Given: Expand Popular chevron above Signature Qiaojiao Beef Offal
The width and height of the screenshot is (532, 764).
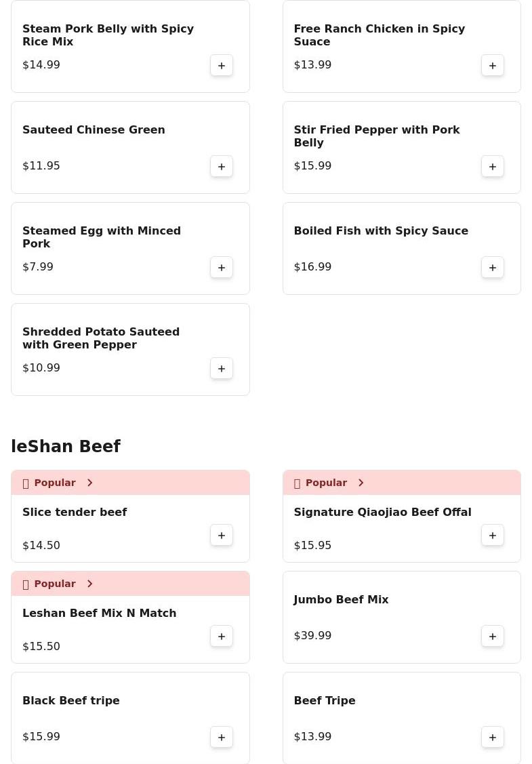Looking at the screenshot, I should click(x=361, y=483).
